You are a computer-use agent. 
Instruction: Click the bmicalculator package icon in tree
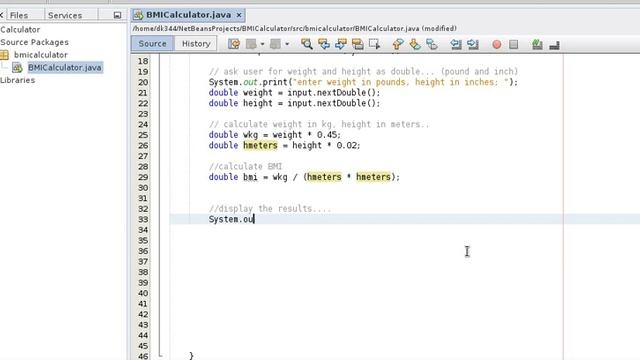coord(4,55)
